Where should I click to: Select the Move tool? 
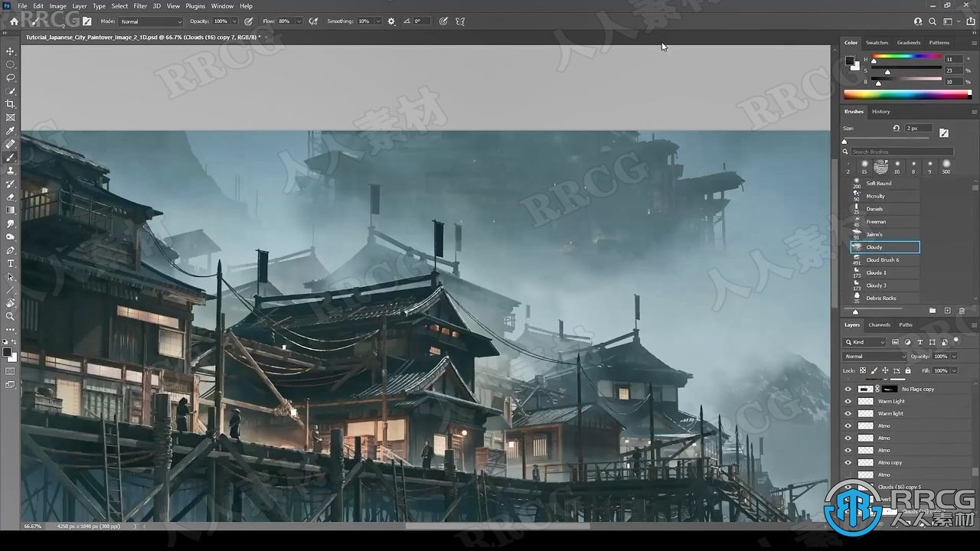tap(11, 51)
